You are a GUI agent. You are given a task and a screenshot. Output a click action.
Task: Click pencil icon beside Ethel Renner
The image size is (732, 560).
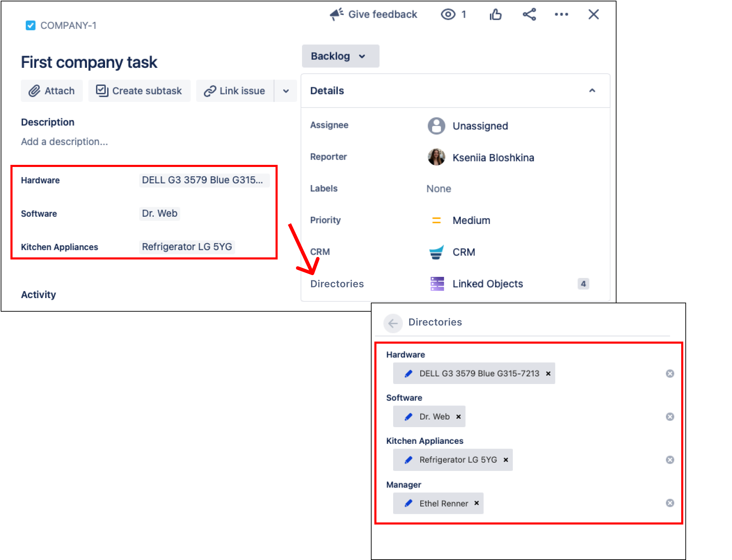(x=408, y=503)
